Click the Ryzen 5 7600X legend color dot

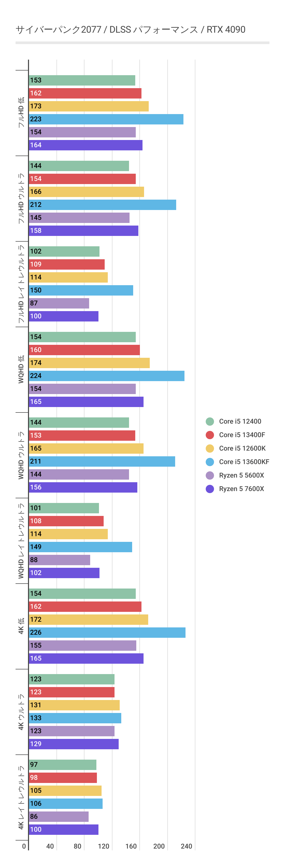coord(210,489)
